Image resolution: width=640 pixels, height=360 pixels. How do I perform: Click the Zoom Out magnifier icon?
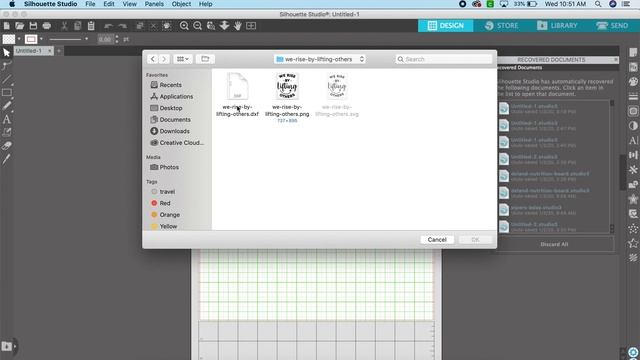click(198, 26)
